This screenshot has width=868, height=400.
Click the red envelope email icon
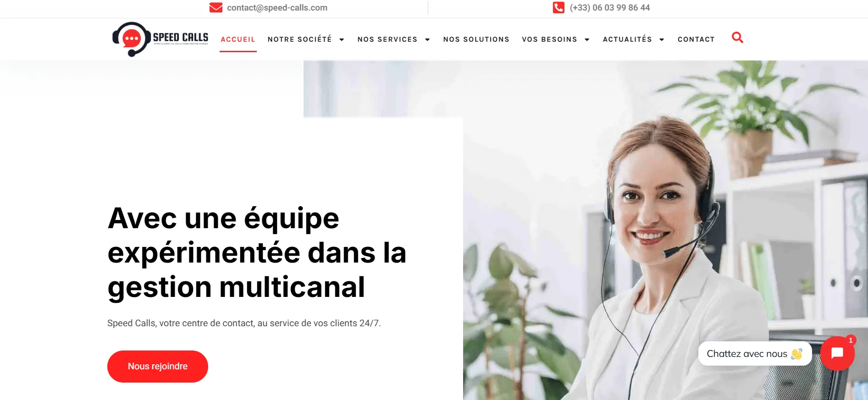coord(216,8)
